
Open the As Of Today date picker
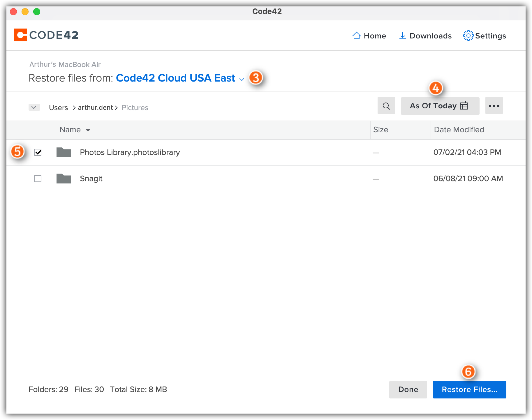pos(440,106)
